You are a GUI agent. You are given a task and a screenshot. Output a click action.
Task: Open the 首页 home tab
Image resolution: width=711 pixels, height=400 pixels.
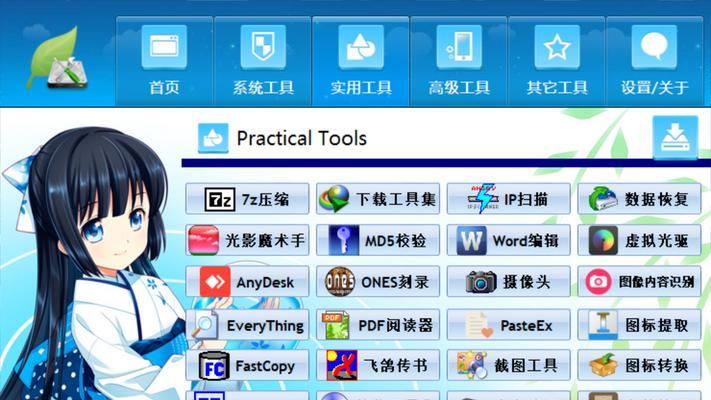click(164, 61)
